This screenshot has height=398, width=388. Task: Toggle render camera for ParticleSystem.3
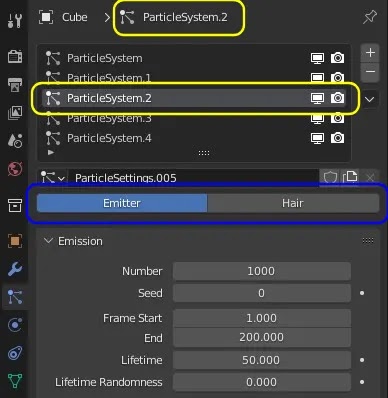tap(337, 118)
